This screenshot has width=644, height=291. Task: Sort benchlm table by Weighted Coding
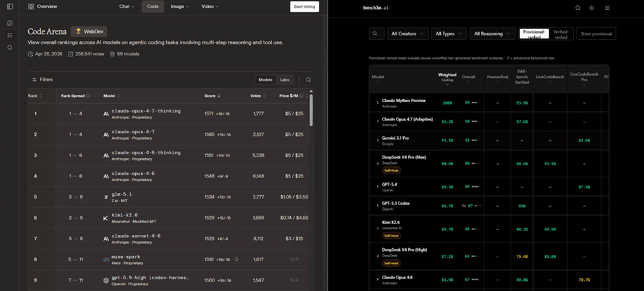447,79
